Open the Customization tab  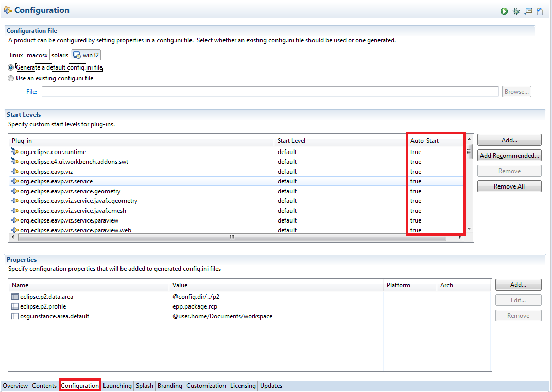[206, 386]
